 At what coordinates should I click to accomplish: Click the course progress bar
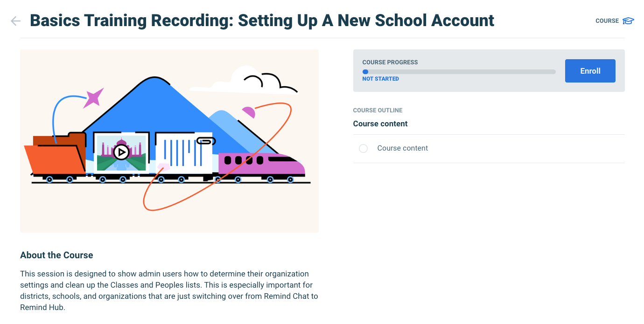pyautogui.click(x=459, y=72)
